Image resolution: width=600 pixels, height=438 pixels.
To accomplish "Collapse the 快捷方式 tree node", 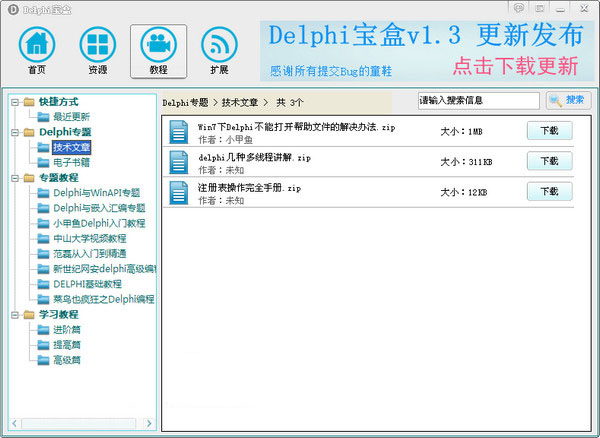I will pos(15,102).
